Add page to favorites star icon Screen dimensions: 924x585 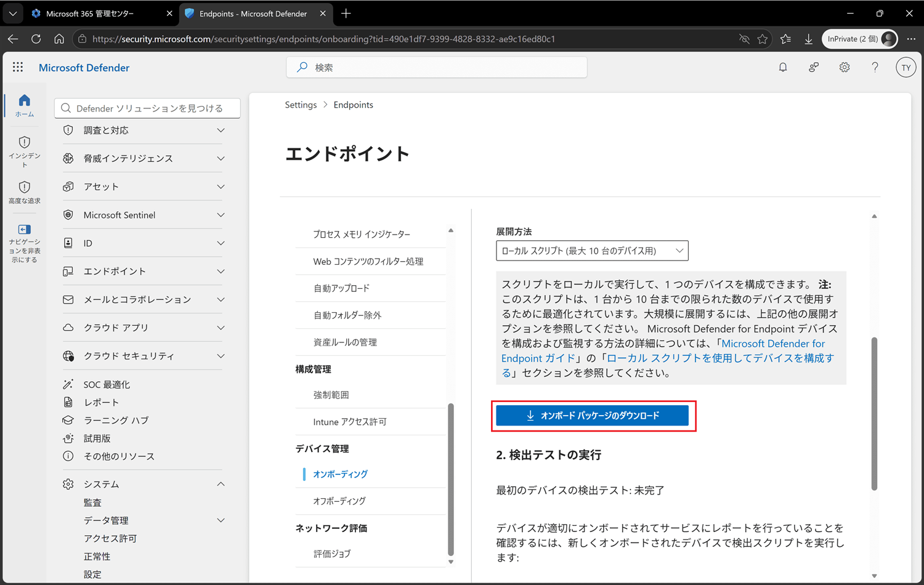[763, 39]
